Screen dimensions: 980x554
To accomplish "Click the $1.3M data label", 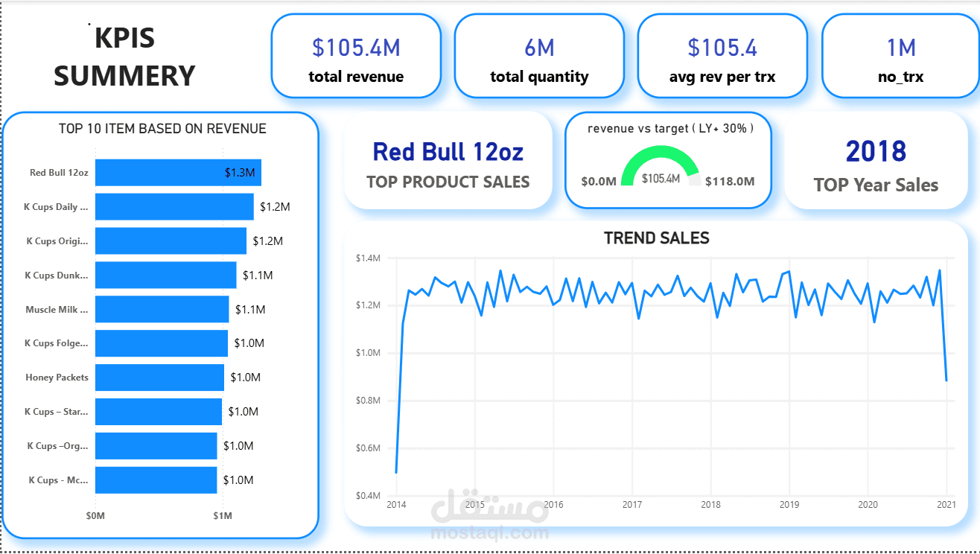I will coord(240,173).
